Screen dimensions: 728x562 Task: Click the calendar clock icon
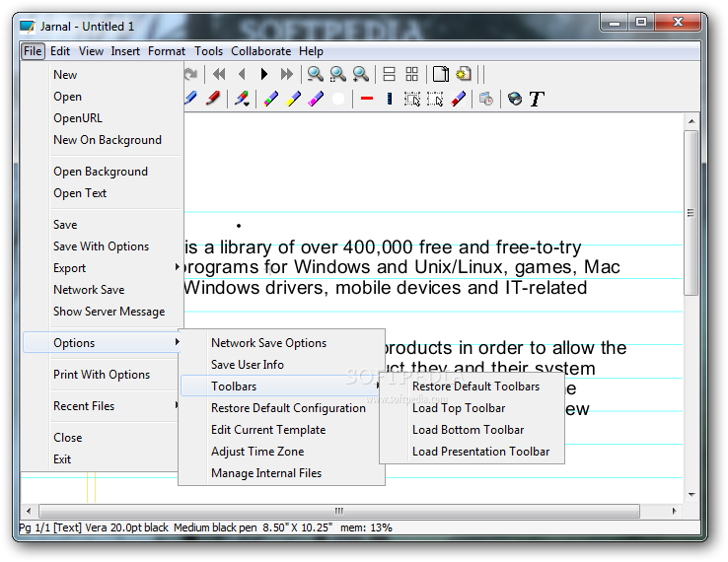tap(486, 99)
